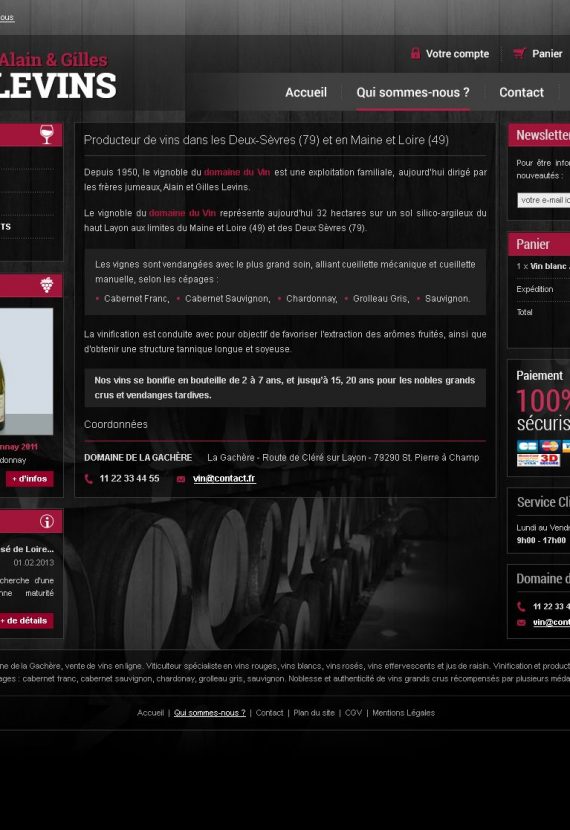Open Votre compte link

coord(457,53)
